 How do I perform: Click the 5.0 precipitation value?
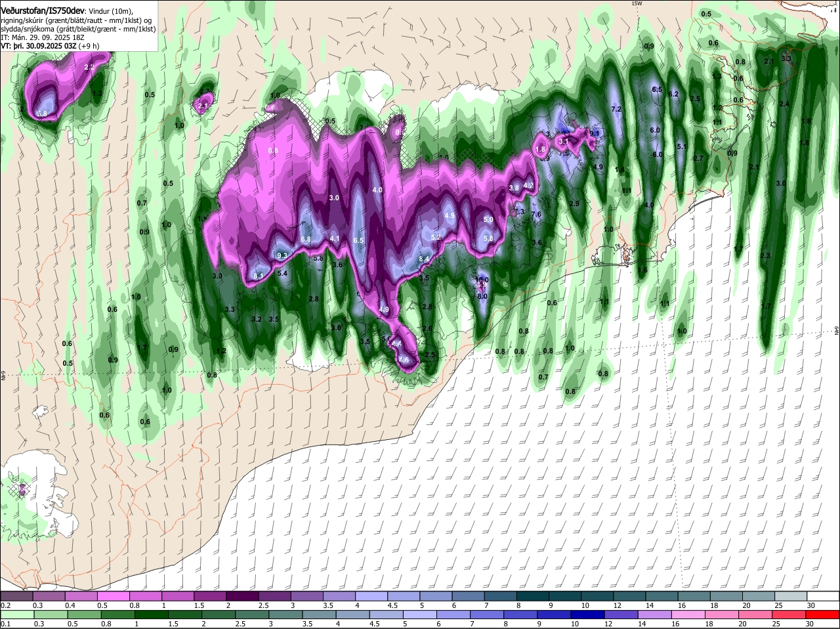click(x=488, y=219)
